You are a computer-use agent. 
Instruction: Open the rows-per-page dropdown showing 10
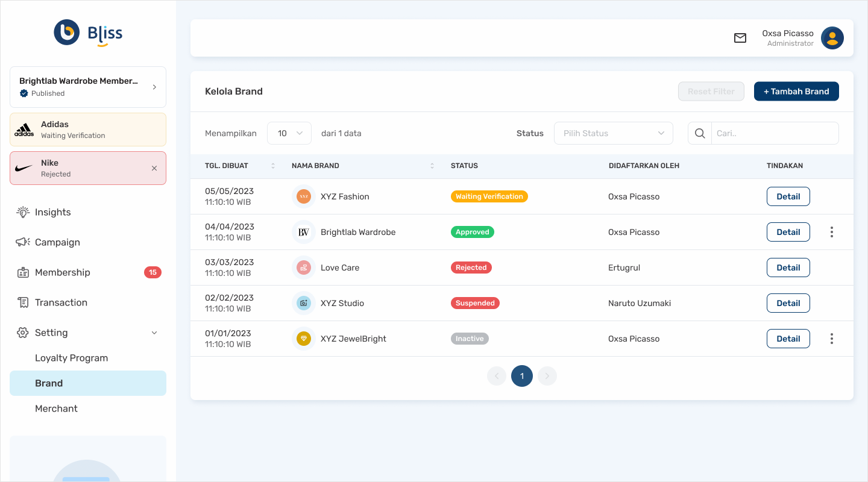(x=289, y=133)
